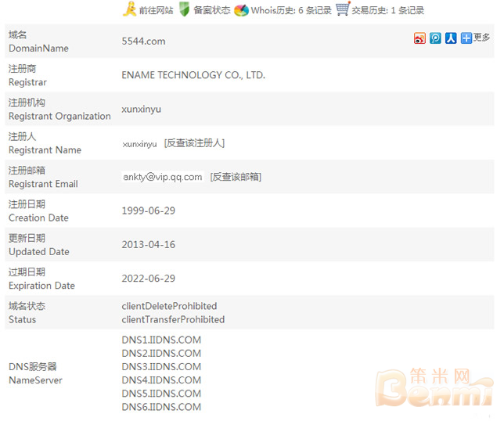Click status clientTransferProhibited
The height and width of the screenshot is (421, 504).
click(x=173, y=319)
